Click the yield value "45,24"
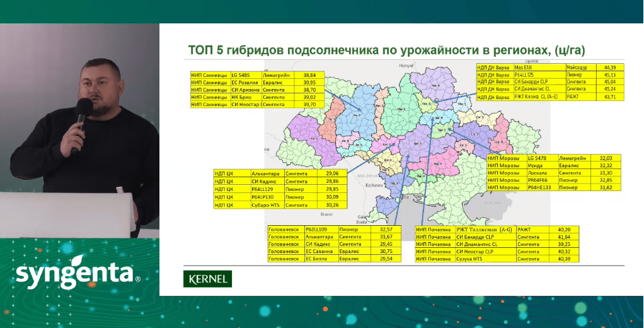The height and width of the screenshot is (328, 644). pyautogui.click(x=609, y=89)
